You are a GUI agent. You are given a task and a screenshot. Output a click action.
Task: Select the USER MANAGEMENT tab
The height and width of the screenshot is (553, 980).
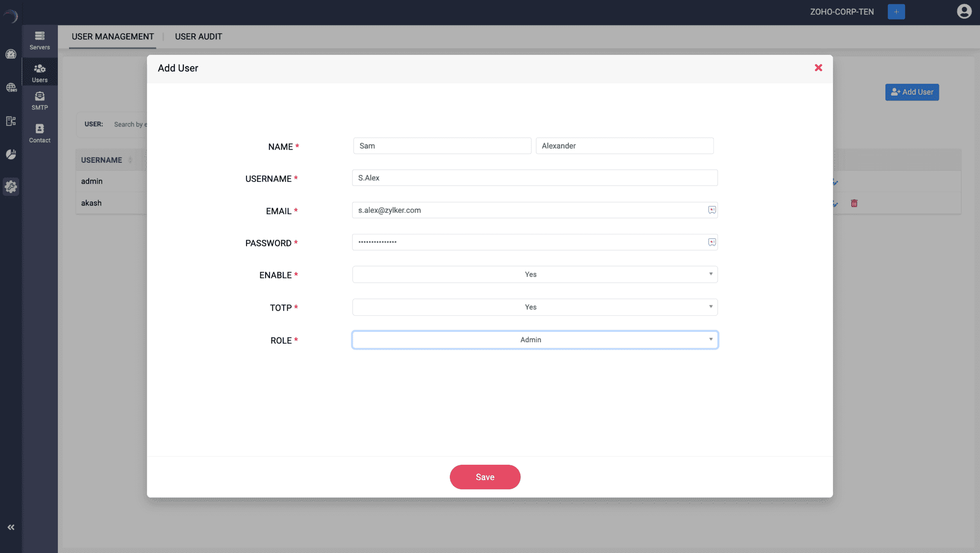click(113, 36)
